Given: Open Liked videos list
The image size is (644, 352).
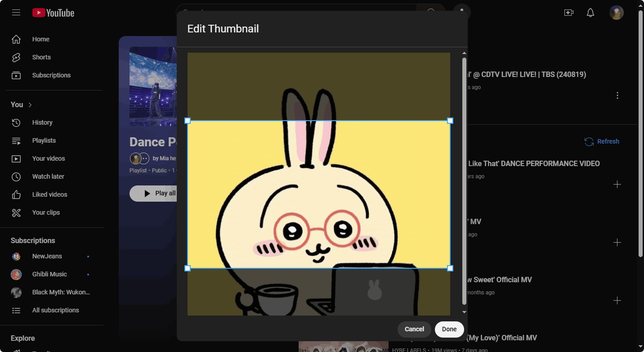Looking at the screenshot, I should pos(54,194).
